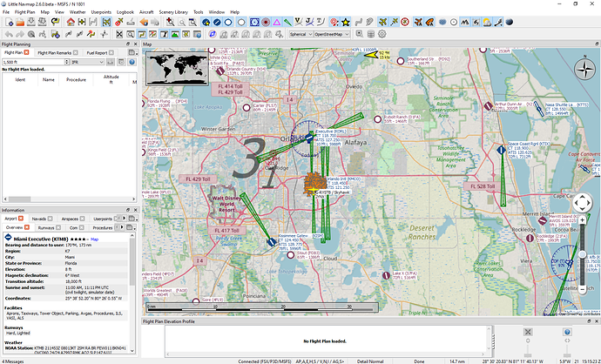Click the Procedure column header
Screen dimensions: 601x364
(x=76, y=80)
